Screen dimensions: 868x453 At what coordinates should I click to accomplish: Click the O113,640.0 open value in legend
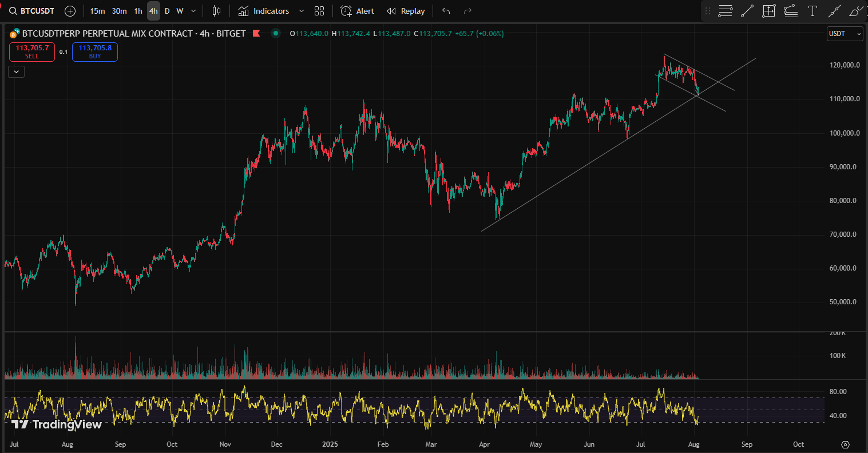(309, 34)
